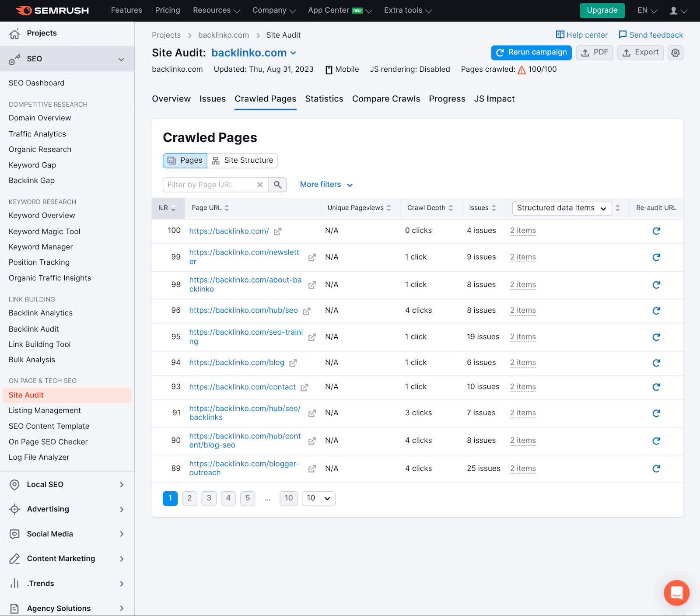Open the Compare Crawls tab

(x=386, y=99)
